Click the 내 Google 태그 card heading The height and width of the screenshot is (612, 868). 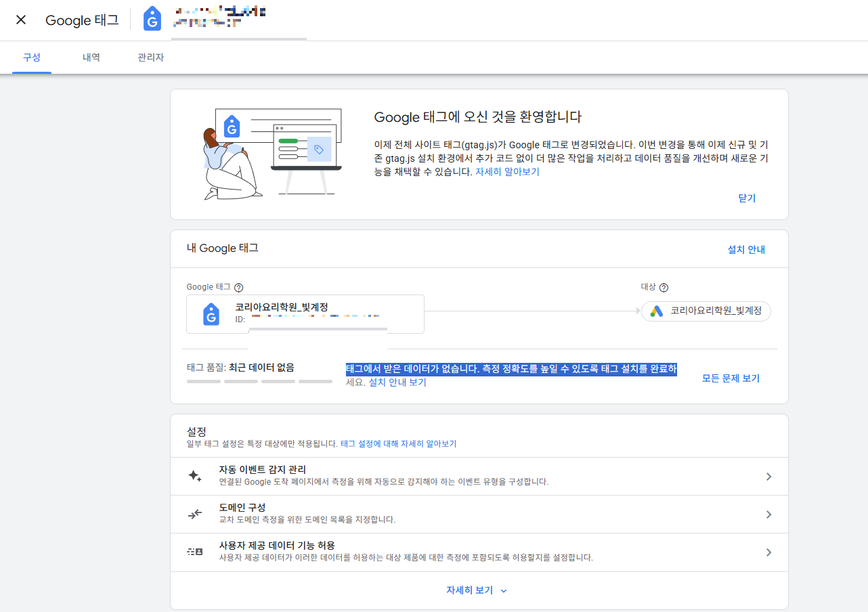(223, 248)
